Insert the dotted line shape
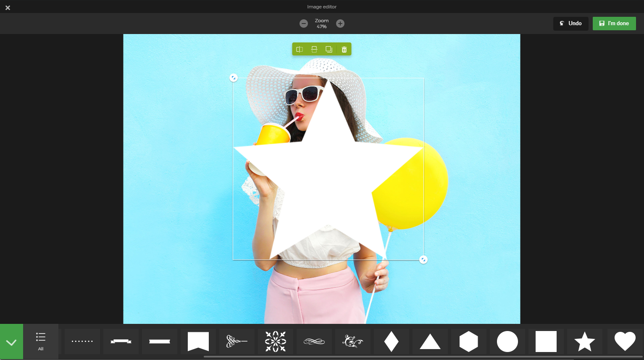This screenshot has width=644, height=360. (82, 342)
